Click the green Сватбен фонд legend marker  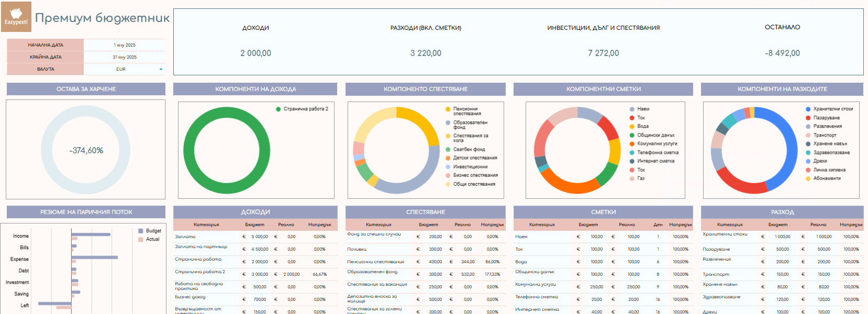448,149
